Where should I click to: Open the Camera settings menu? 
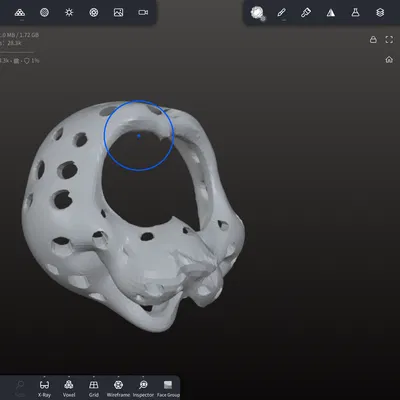(143, 13)
